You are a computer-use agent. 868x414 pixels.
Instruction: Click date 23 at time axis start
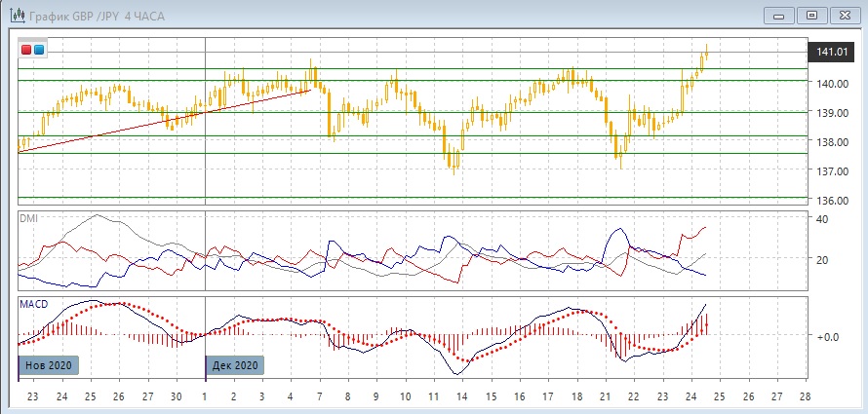click(x=33, y=397)
